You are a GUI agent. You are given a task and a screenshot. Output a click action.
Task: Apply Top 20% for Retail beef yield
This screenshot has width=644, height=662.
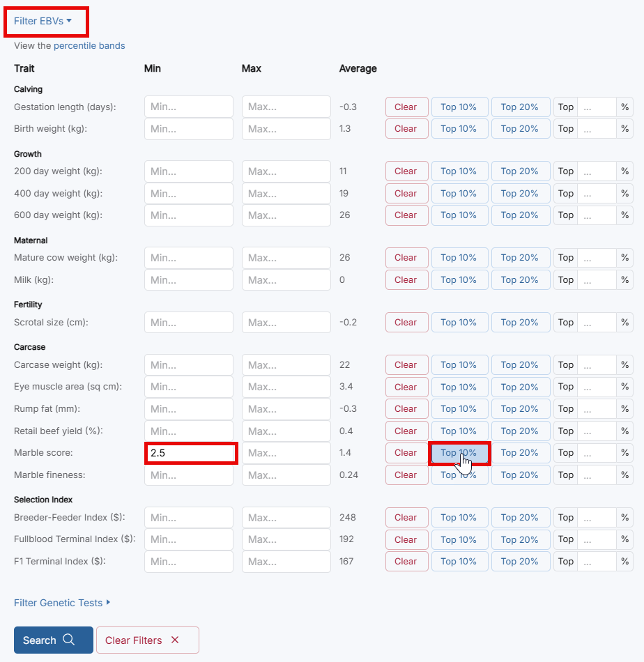coord(520,431)
